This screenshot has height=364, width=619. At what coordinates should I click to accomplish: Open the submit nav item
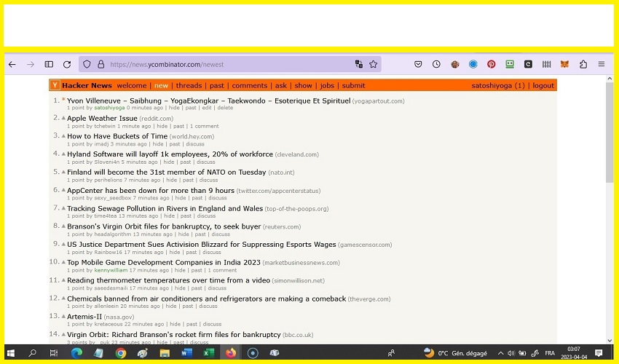point(353,86)
